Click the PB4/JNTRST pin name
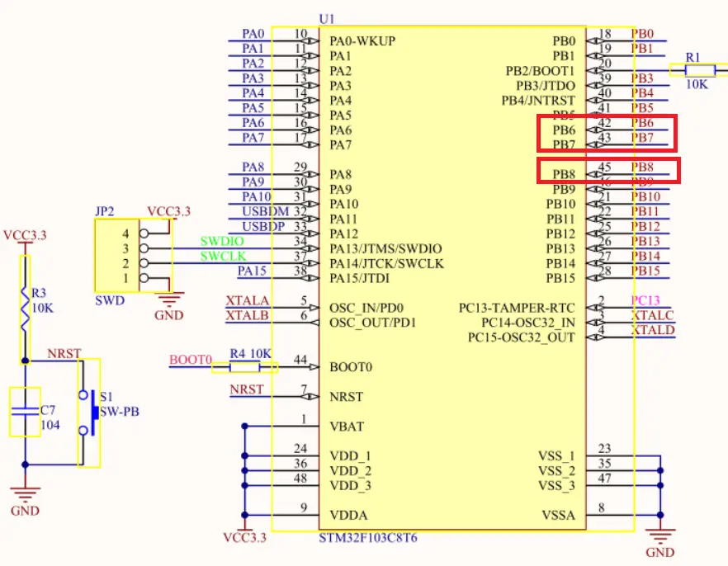This screenshot has width=728, height=566. 538,101
